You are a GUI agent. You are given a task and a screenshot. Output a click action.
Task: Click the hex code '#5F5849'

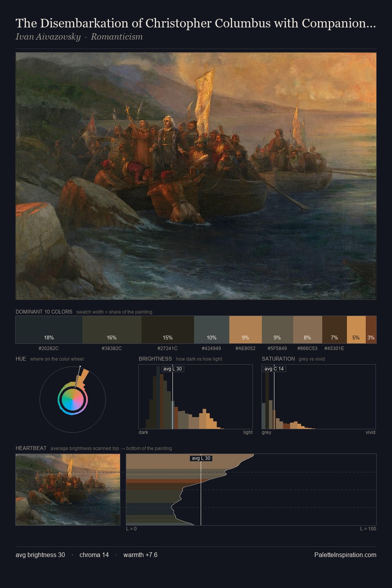point(277,348)
